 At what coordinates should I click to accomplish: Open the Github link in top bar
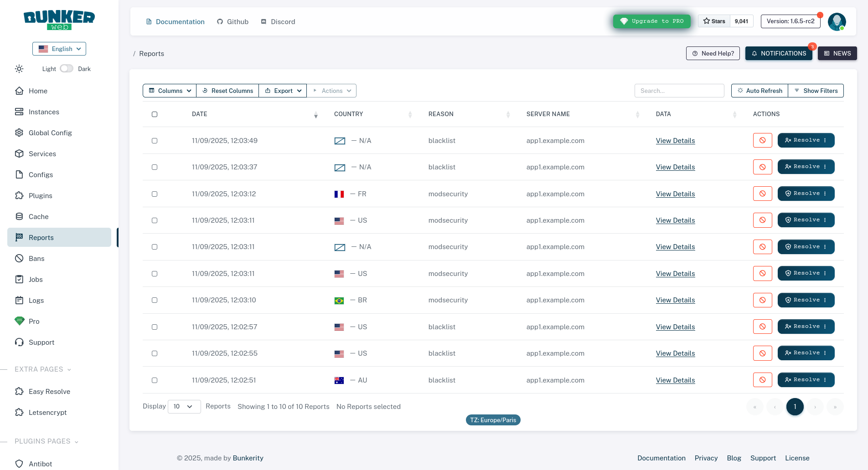pyautogui.click(x=232, y=22)
